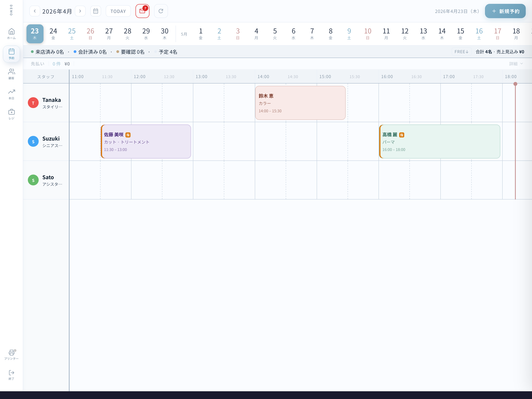The height and width of the screenshot is (399, 532).
Task: Click the Suzuki staff name
Action: pos(51,139)
